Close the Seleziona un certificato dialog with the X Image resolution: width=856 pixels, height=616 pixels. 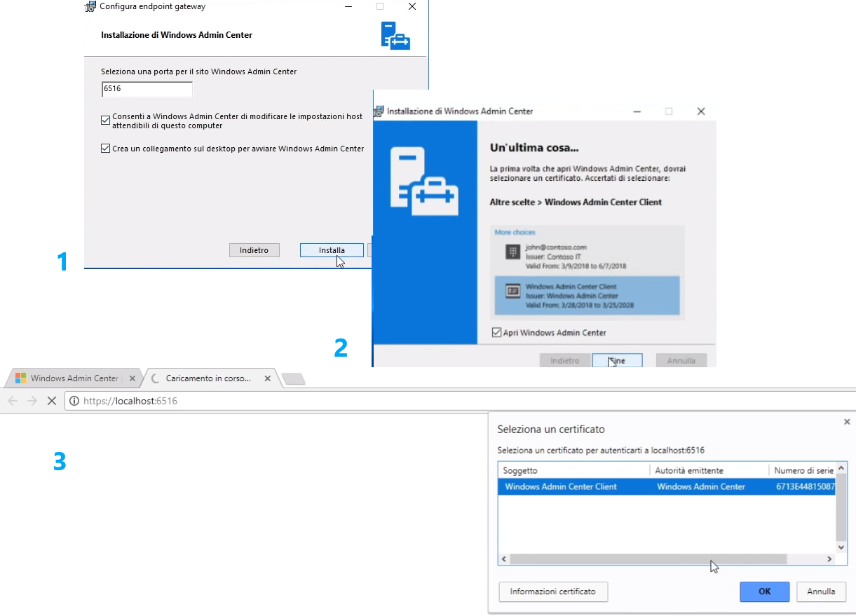click(846, 422)
